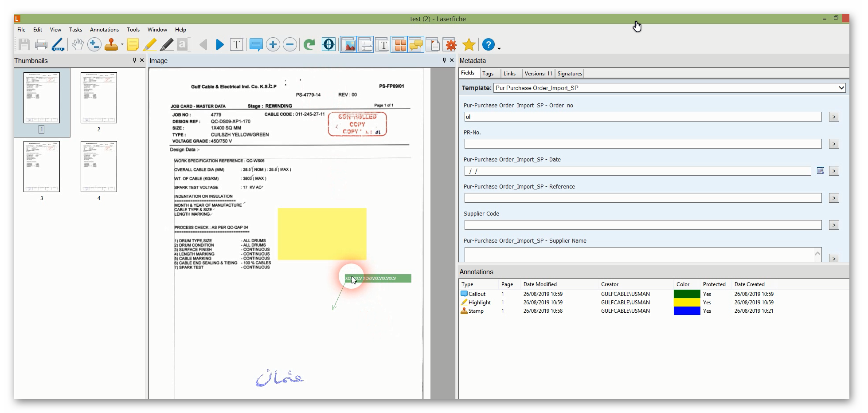Screen dimensions: 868x413
Task: Open the Stamp tool dropdown arrow
Action: 122,45
